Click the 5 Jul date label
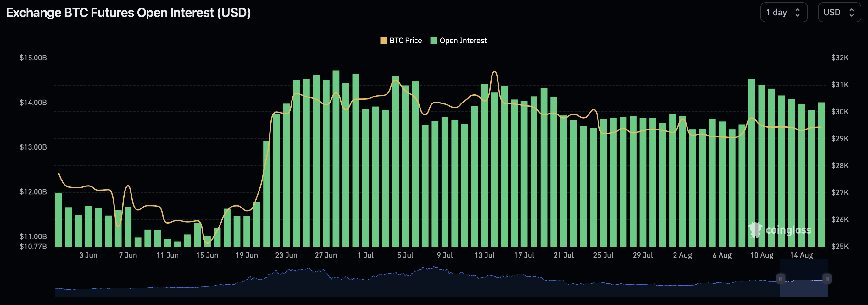Screen dimensions: 868x305 click(x=405, y=255)
